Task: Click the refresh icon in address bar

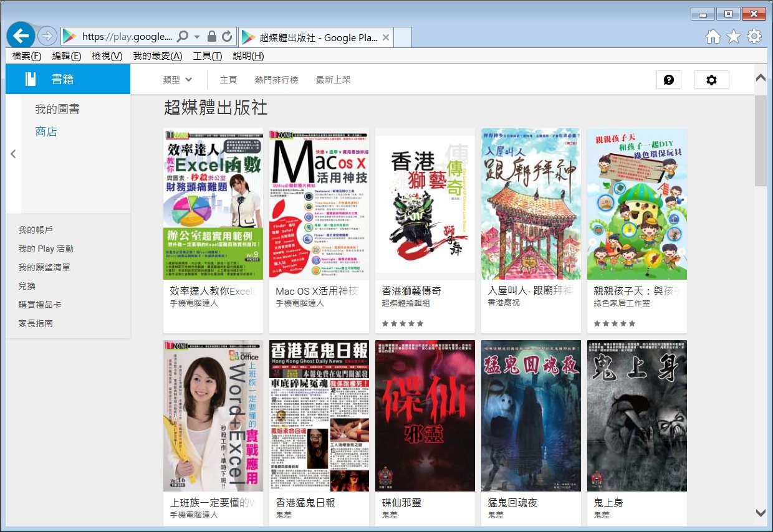Action: [227, 36]
